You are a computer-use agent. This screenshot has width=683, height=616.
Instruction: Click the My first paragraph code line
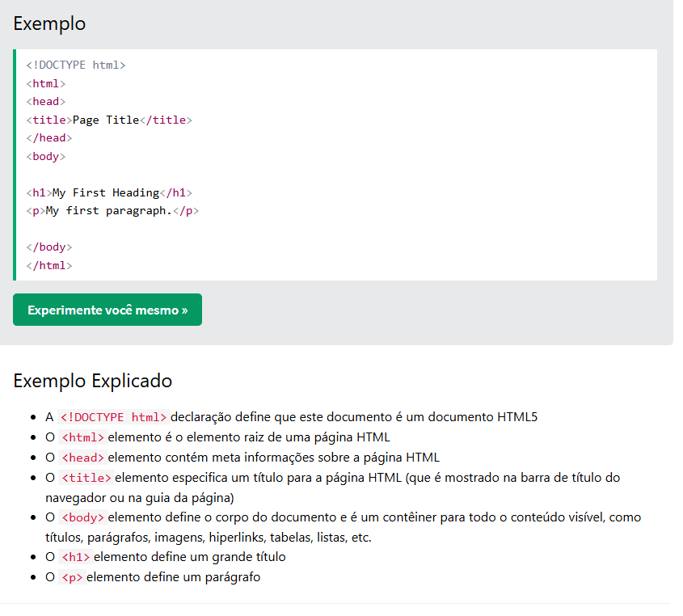pyautogui.click(x=112, y=210)
